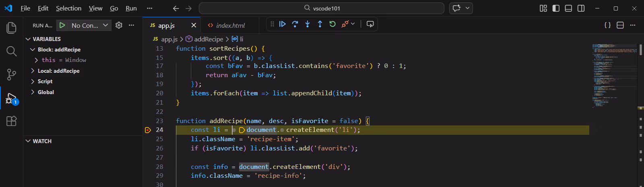Continue debugging execution
This screenshot has width=644, height=187.
(x=283, y=24)
